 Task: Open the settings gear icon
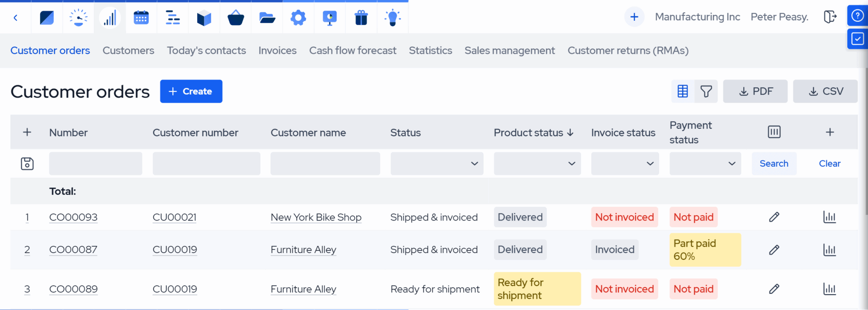point(298,18)
